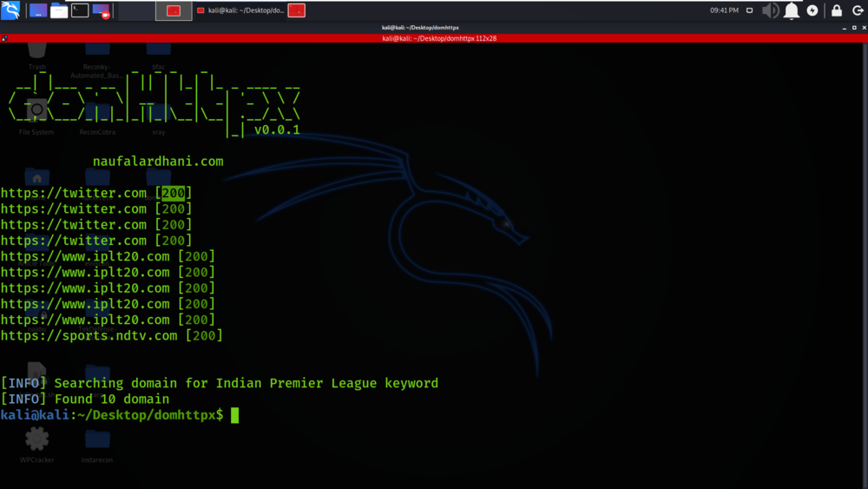This screenshot has height=489, width=868.
Task: Click the terminal vertical scrollbar
Action: click(865, 266)
